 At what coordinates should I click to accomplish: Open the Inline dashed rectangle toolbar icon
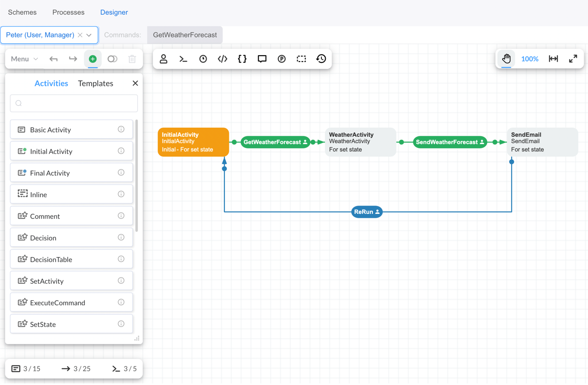[x=301, y=59]
